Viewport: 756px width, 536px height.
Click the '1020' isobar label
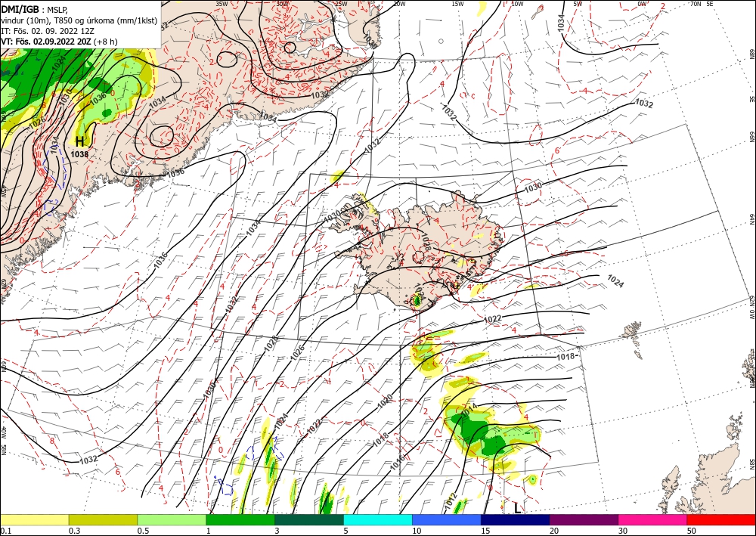point(386,401)
